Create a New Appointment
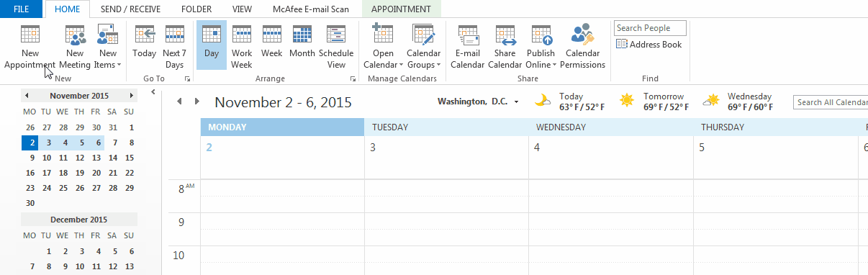Screen dimensions: 868x275 [30, 46]
